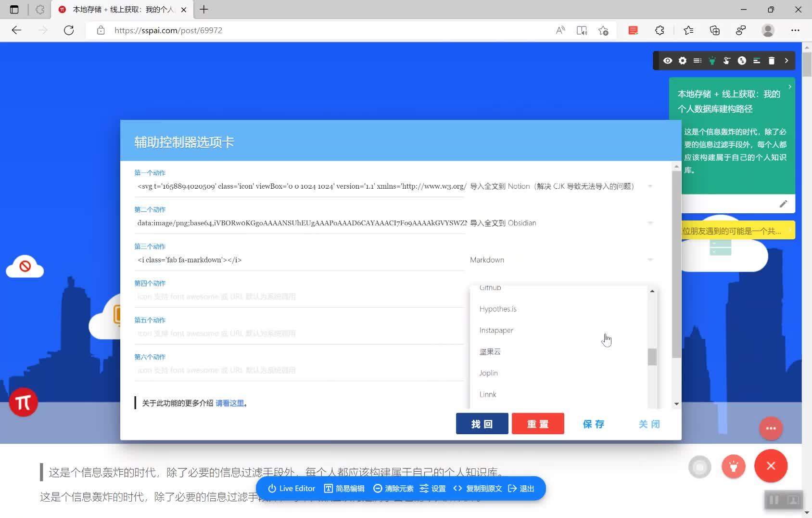The image size is (812, 518).
Task: Select Instapaper from dropdown list
Action: pyautogui.click(x=558, y=330)
